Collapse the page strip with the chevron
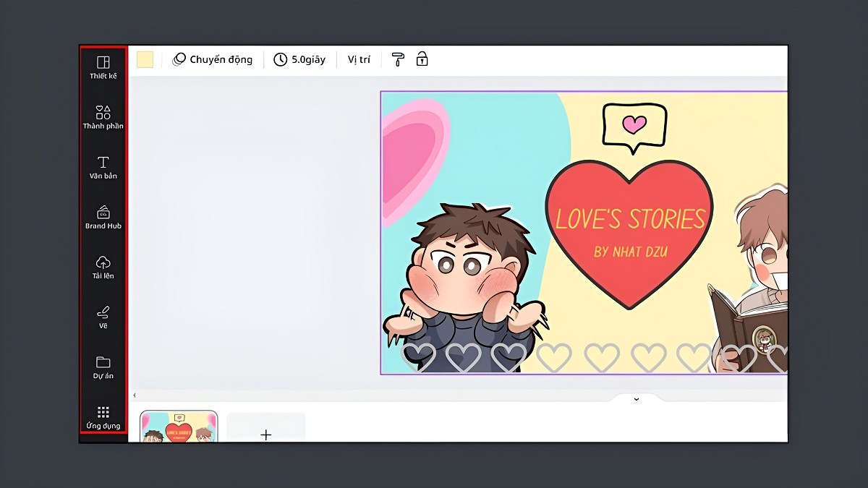The width and height of the screenshot is (868, 488). coord(637,399)
